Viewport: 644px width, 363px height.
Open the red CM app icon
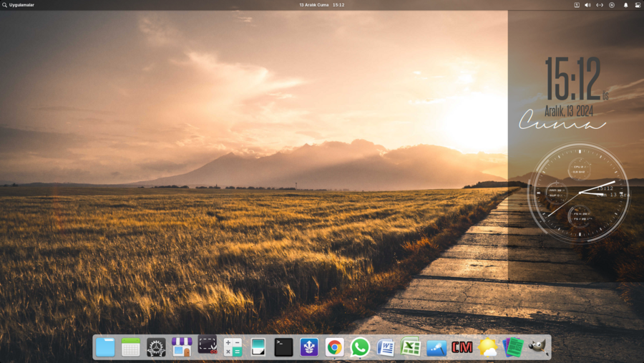coord(462,347)
